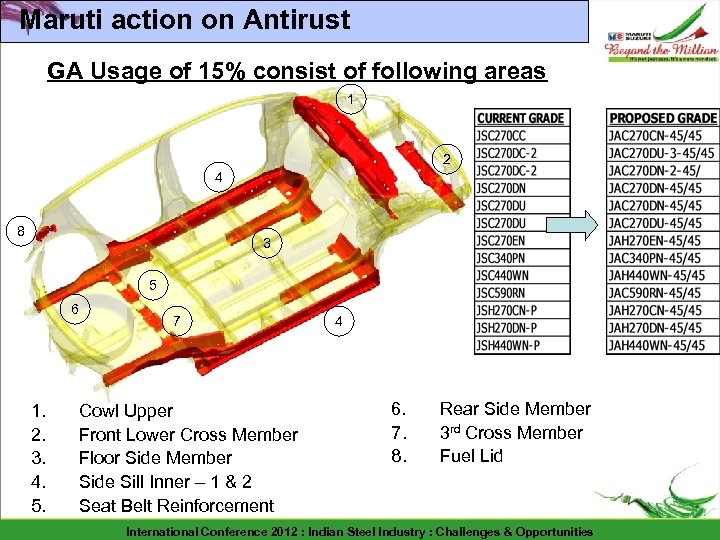
Task: Click callout circle number 1
Action: coord(351,99)
